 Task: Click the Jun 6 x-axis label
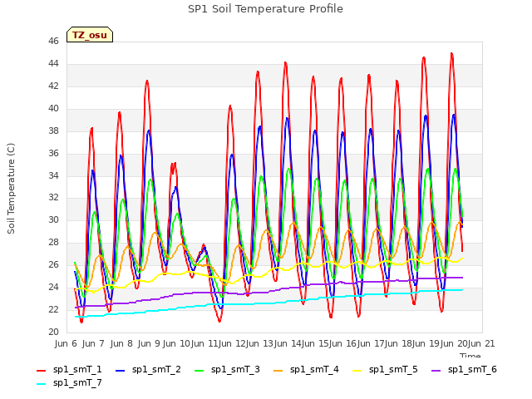tap(66, 343)
